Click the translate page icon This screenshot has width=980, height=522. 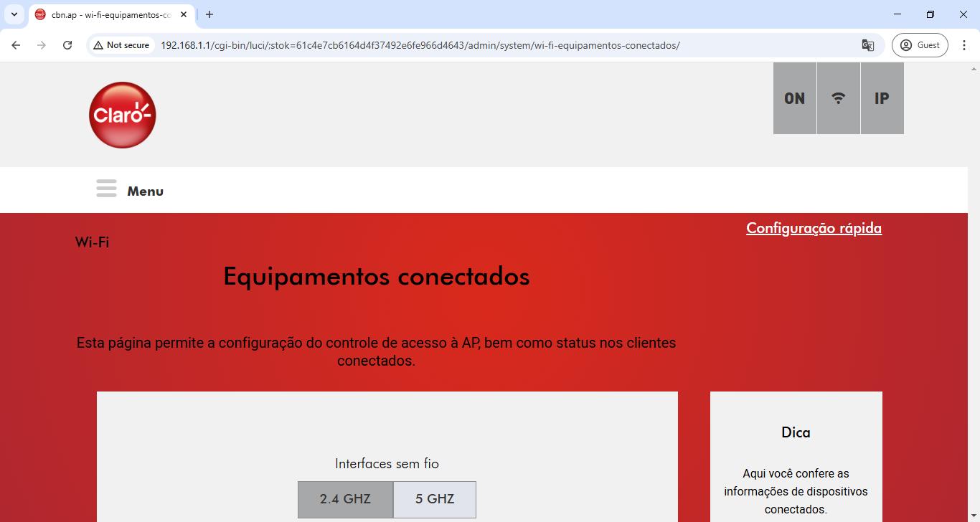pyautogui.click(x=867, y=45)
